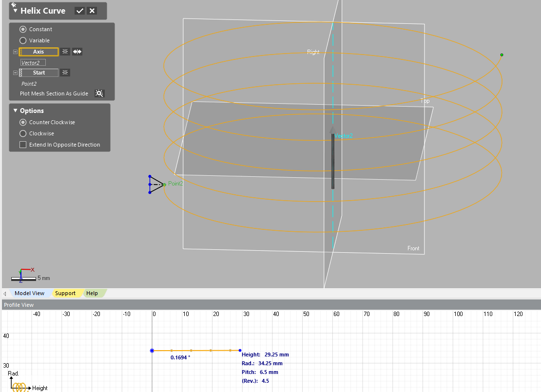
Task: Open the Help tab
Action: pos(92,293)
